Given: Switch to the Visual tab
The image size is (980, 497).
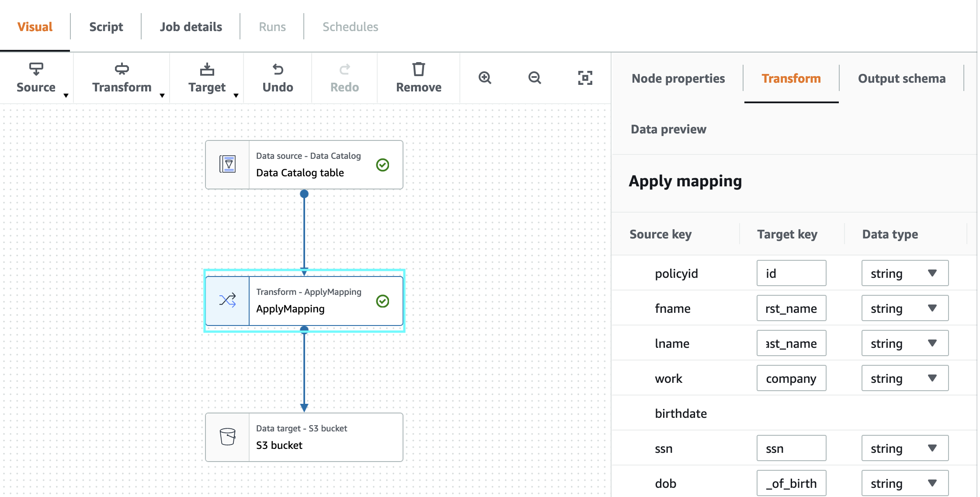Looking at the screenshot, I should (x=35, y=27).
